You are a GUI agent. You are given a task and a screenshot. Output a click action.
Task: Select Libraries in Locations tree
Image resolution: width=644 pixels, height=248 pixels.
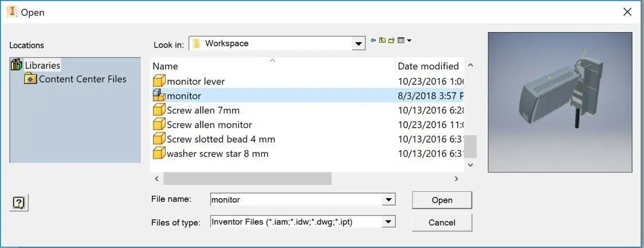(42, 65)
